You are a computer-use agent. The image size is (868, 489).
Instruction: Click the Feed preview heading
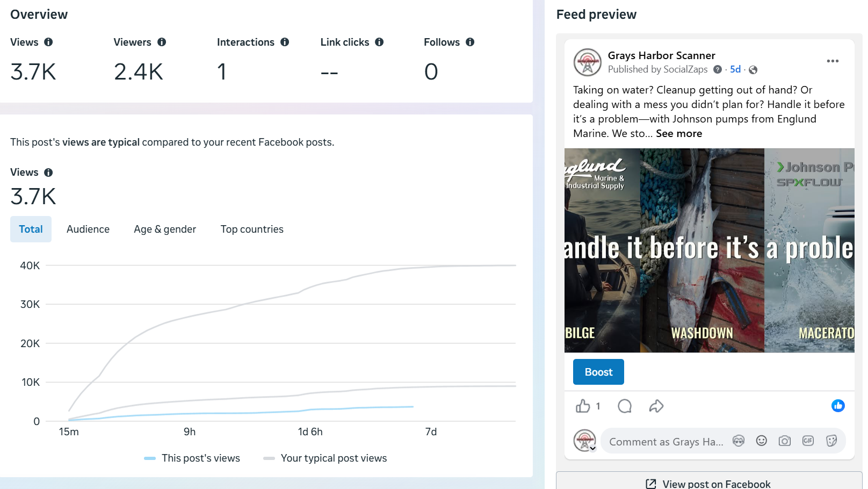click(596, 15)
